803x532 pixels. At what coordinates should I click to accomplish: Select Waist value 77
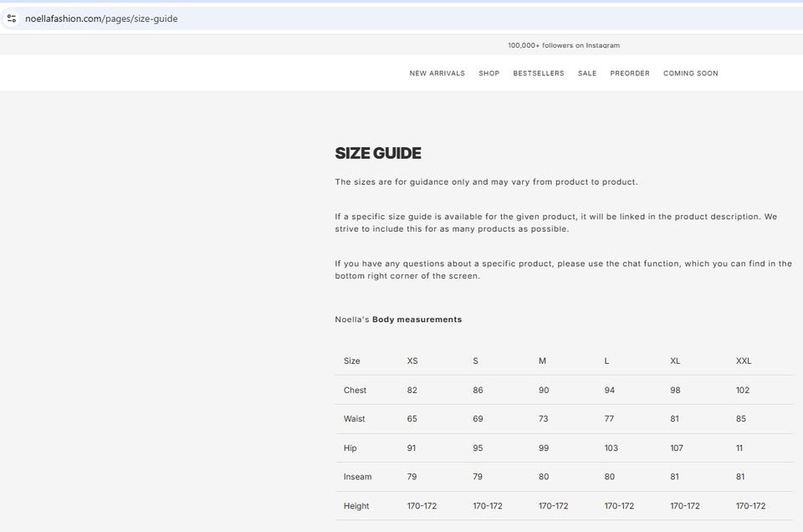[609, 419]
